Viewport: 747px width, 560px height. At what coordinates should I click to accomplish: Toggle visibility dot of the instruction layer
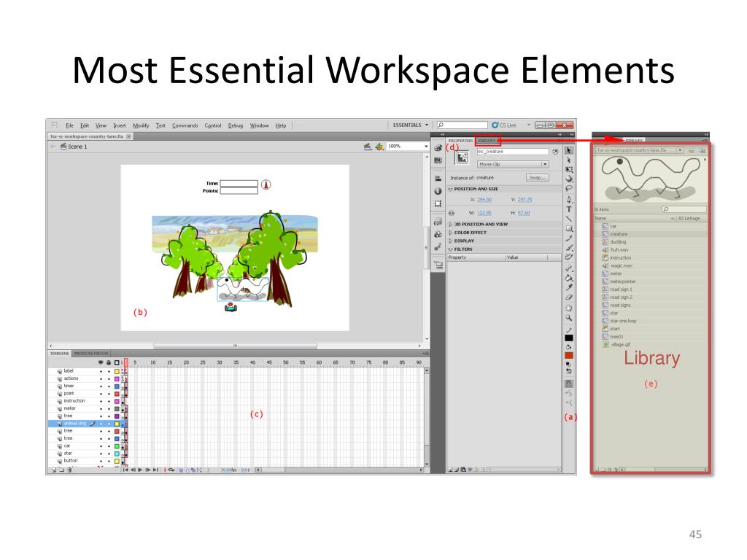[x=101, y=401]
